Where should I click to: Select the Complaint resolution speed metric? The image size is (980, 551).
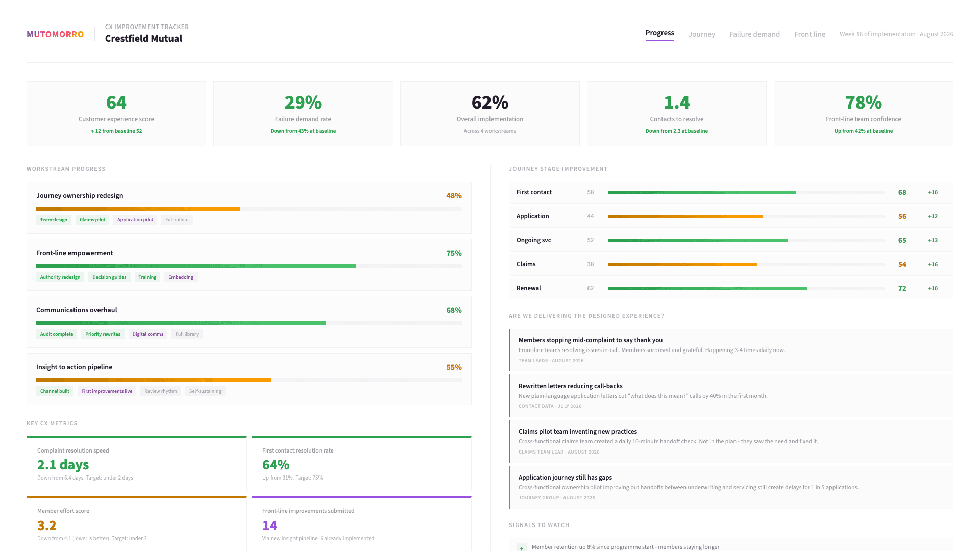coord(136,464)
